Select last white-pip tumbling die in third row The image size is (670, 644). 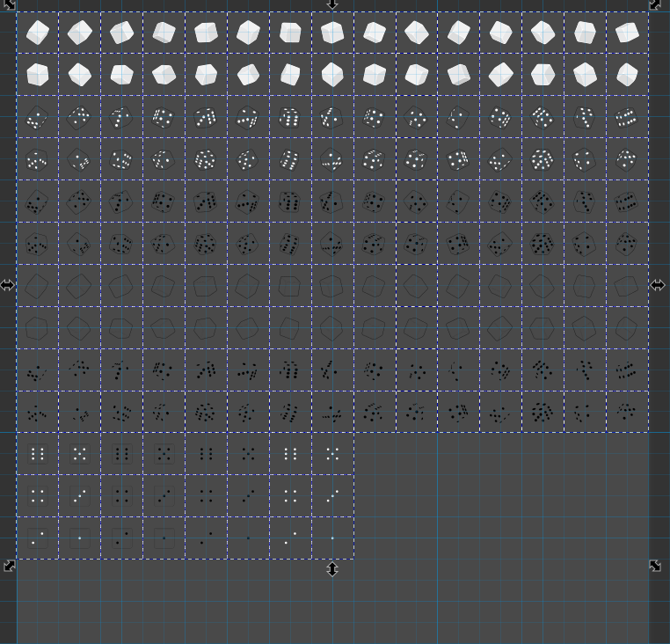click(627, 117)
